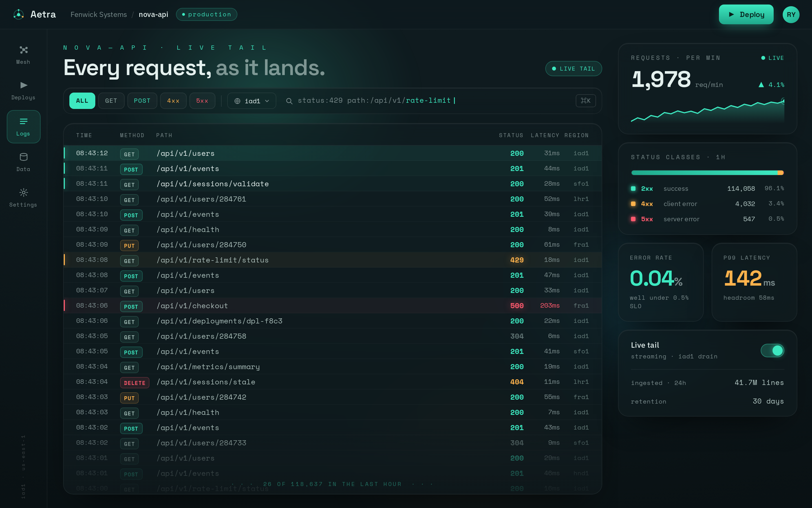
Task: Select the ALL filter tab
Action: (x=82, y=101)
